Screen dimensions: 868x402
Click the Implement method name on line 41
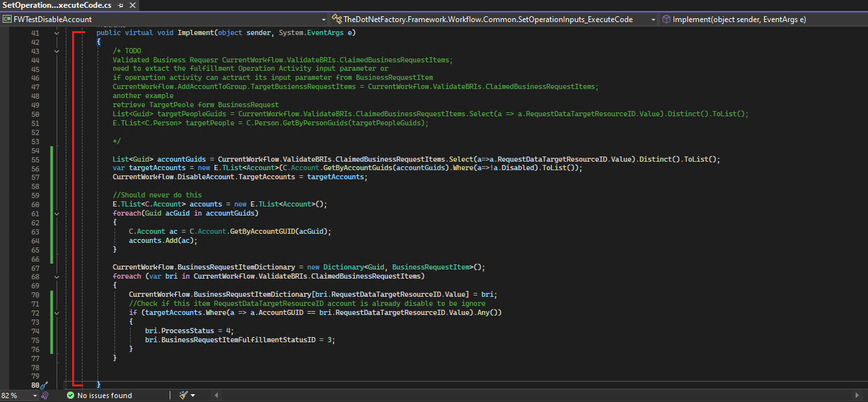[196, 32]
